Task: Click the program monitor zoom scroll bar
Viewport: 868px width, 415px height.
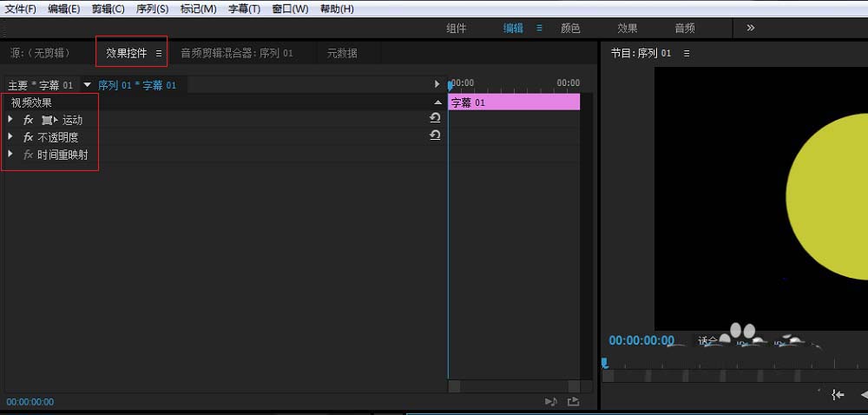Action: pos(735,376)
